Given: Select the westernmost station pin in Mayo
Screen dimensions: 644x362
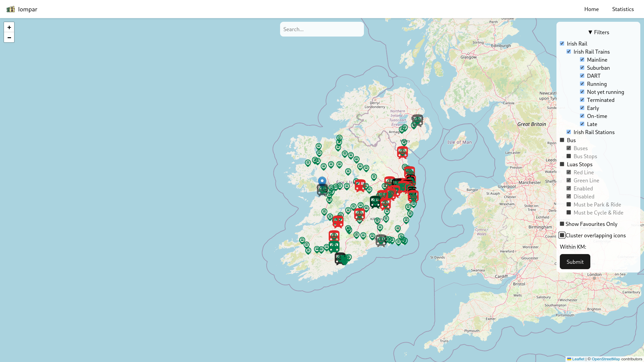Looking at the screenshot, I should pos(308,163).
